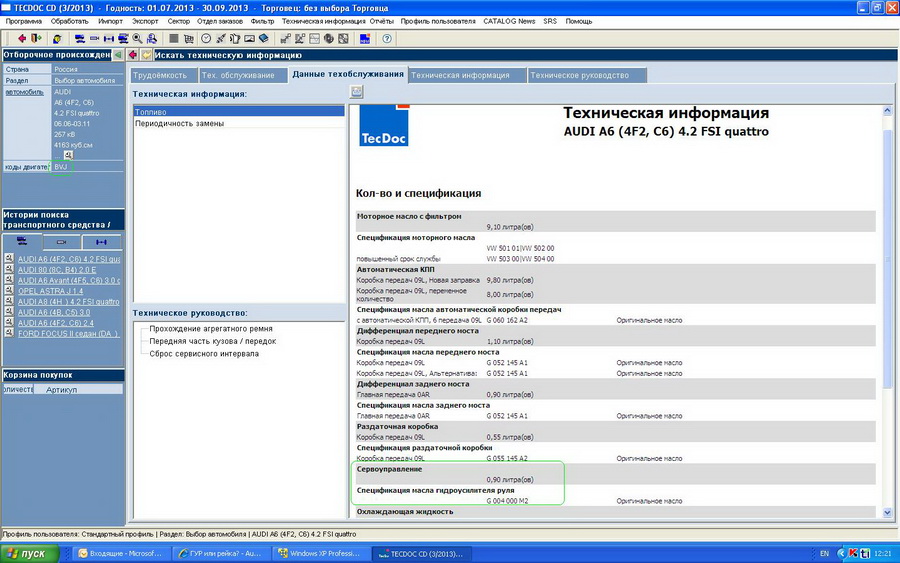Click the engine search toolbar icon
The width and height of the screenshot is (900, 563).
[x=94, y=38]
